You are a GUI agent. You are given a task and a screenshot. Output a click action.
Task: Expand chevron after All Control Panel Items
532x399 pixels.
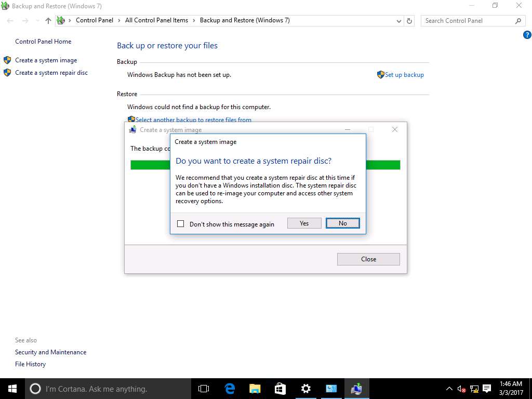pyautogui.click(x=194, y=21)
